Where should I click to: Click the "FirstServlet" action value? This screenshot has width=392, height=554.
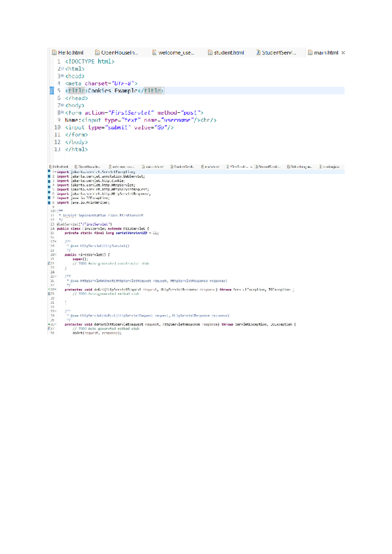[x=131, y=113]
